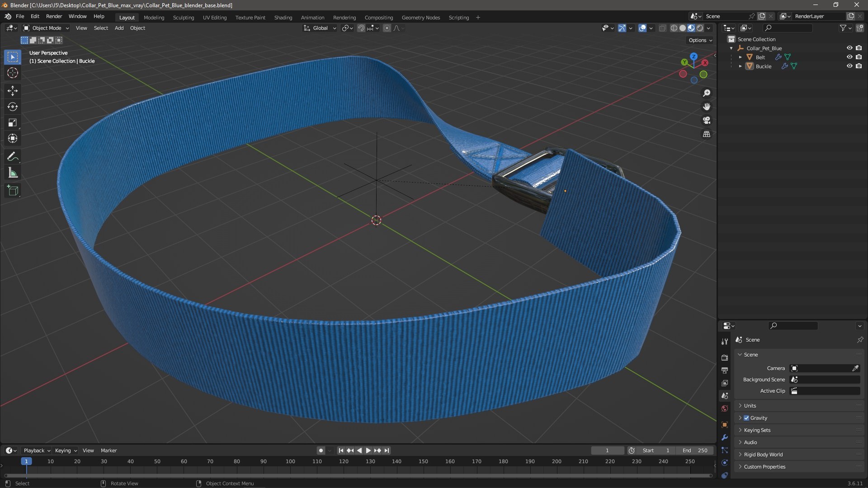The image size is (868, 488).
Task: Open the Options dropdown in viewport
Action: (x=700, y=40)
